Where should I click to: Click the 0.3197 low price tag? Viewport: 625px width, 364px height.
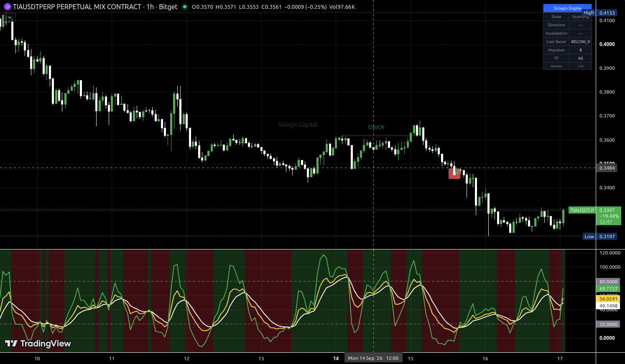pyautogui.click(x=607, y=237)
